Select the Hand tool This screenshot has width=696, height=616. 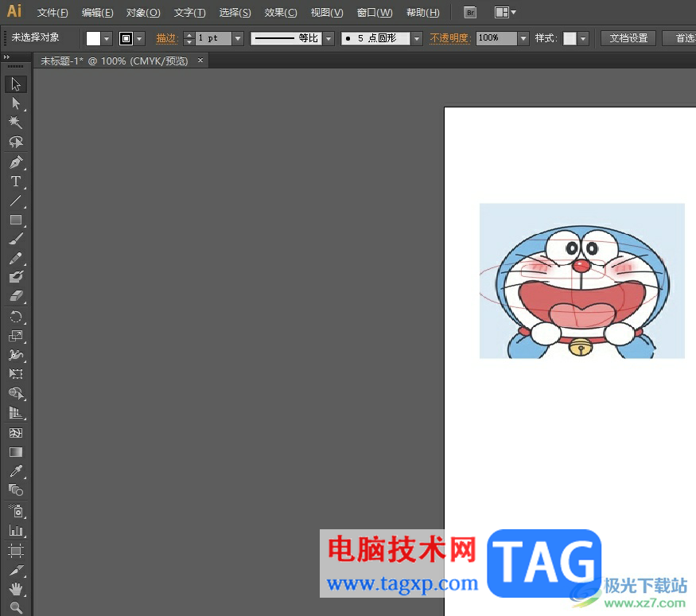[16, 590]
